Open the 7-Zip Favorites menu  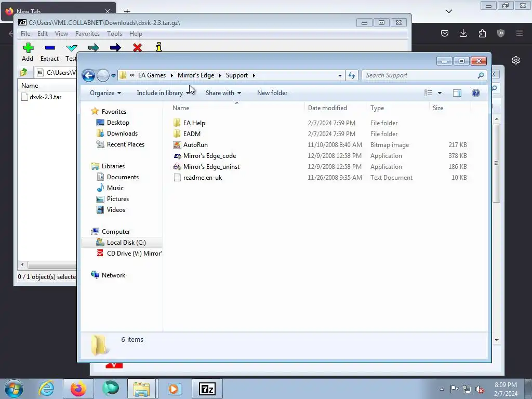pyautogui.click(x=87, y=34)
